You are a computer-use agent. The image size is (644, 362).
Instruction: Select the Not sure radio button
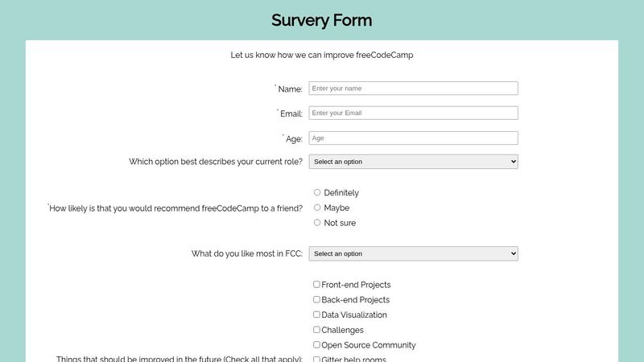[x=317, y=223]
